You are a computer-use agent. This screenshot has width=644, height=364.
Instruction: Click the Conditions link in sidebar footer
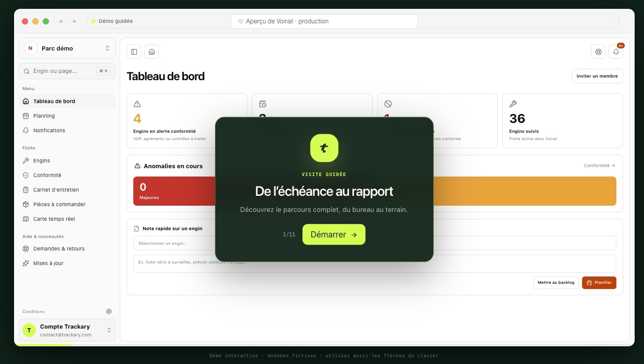point(33,311)
